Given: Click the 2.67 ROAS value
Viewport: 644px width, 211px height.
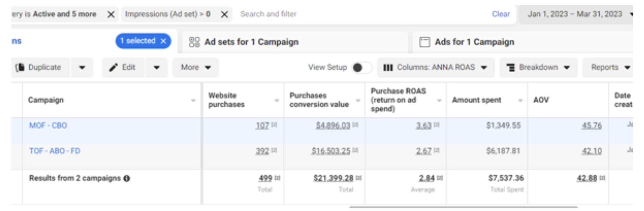Looking at the screenshot, I should pyautogui.click(x=423, y=151).
